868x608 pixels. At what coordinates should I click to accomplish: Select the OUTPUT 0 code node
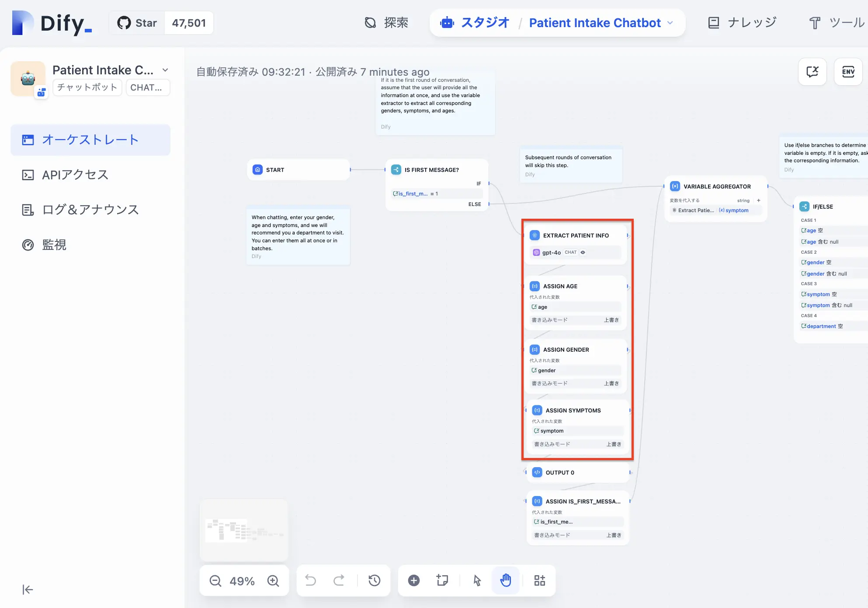click(578, 472)
